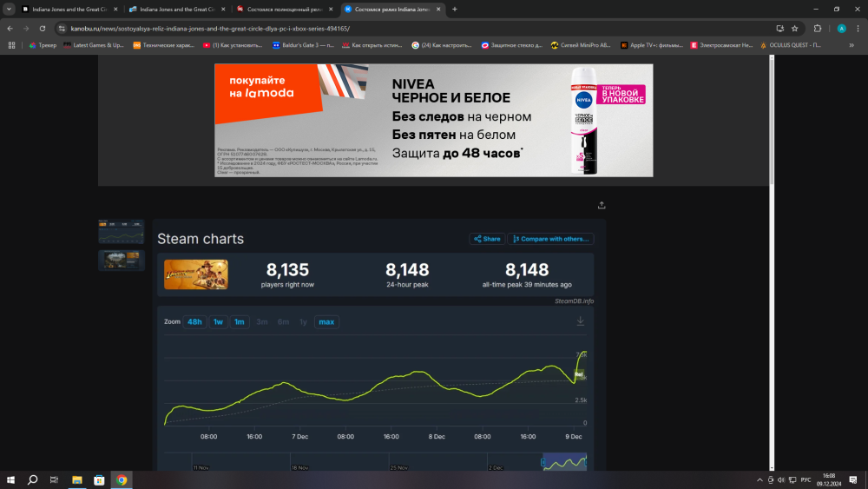The width and height of the screenshot is (868, 489).
Task: Open the browser extensions puzzle icon
Action: pos(817,28)
